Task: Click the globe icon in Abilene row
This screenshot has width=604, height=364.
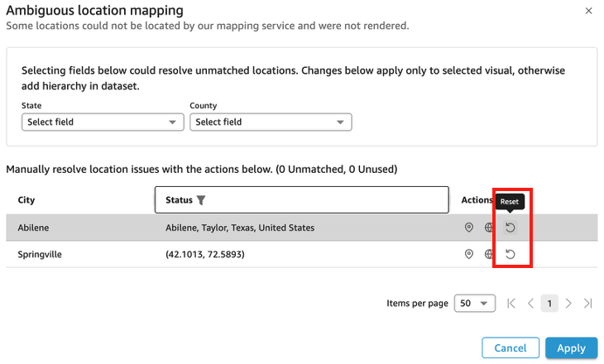Action: tap(489, 228)
